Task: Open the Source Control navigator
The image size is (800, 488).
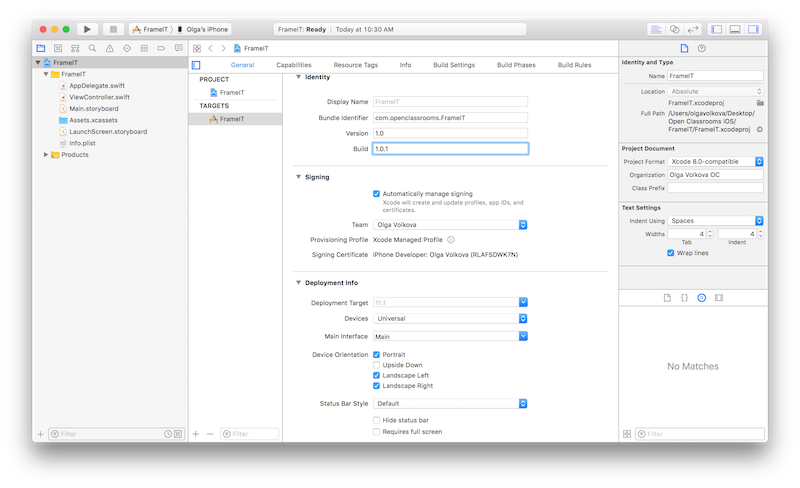Action: click(x=58, y=48)
